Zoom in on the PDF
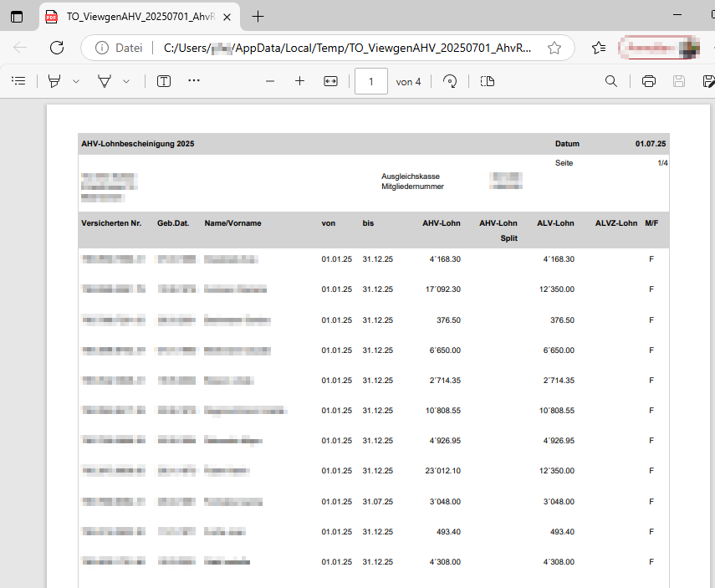 point(299,81)
